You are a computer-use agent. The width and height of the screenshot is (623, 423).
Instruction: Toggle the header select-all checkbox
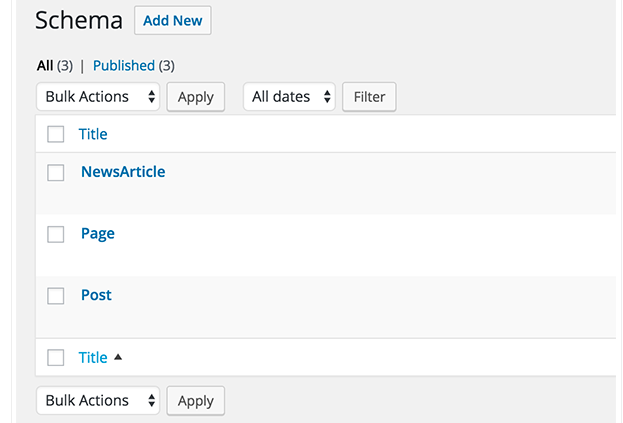(56, 134)
